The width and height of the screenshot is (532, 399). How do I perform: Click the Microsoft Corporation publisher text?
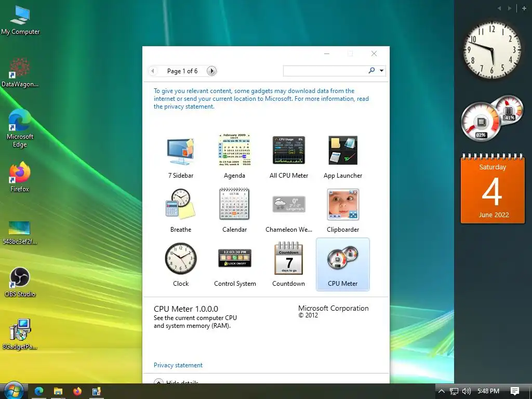point(333,308)
